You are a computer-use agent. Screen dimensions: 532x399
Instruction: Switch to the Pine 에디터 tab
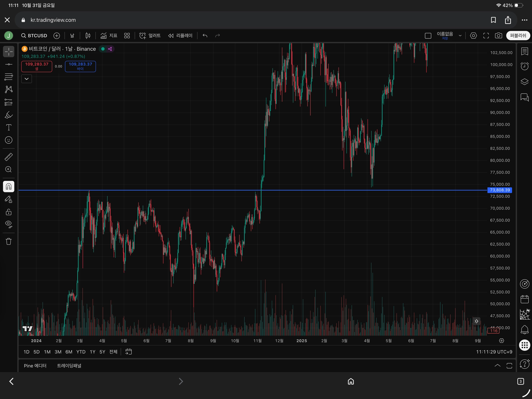click(x=35, y=366)
